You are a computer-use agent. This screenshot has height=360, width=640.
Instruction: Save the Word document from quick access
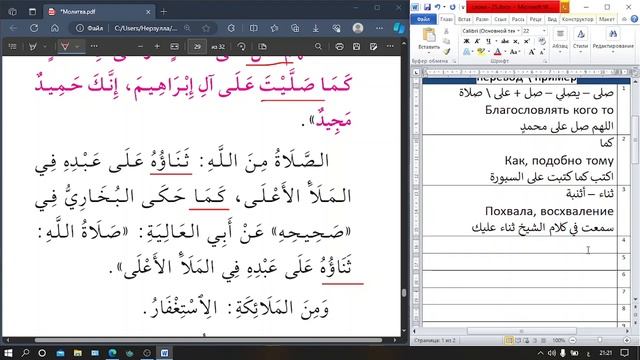[x=427, y=7]
